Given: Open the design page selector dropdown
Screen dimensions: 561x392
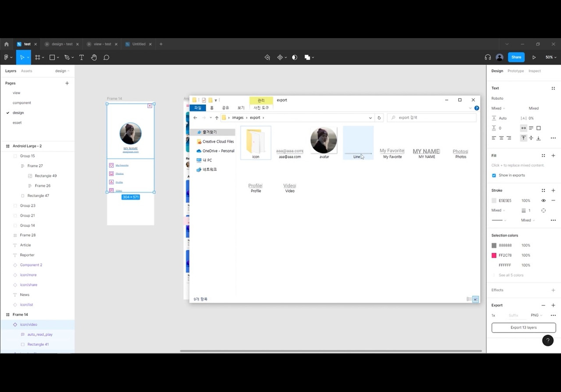Looking at the screenshot, I should (x=62, y=71).
